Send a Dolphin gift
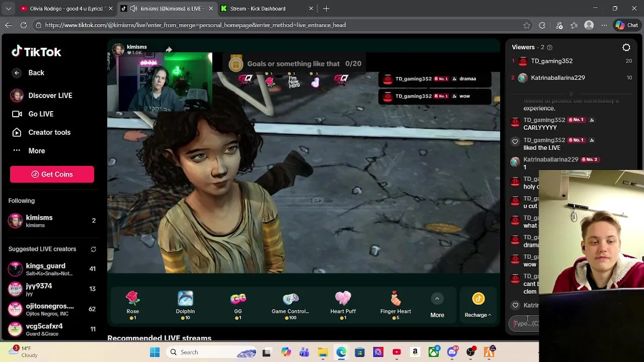644x362 pixels. pos(185,305)
